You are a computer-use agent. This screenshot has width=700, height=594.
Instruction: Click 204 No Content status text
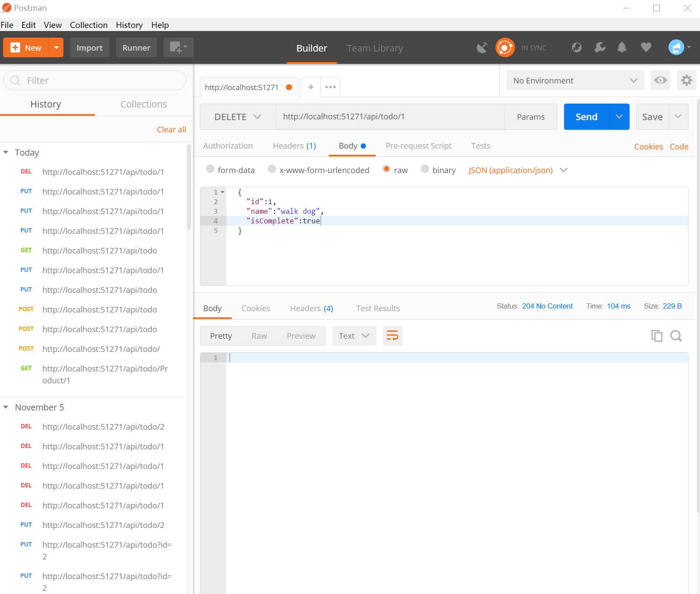pyautogui.click(x=547, y=306)
